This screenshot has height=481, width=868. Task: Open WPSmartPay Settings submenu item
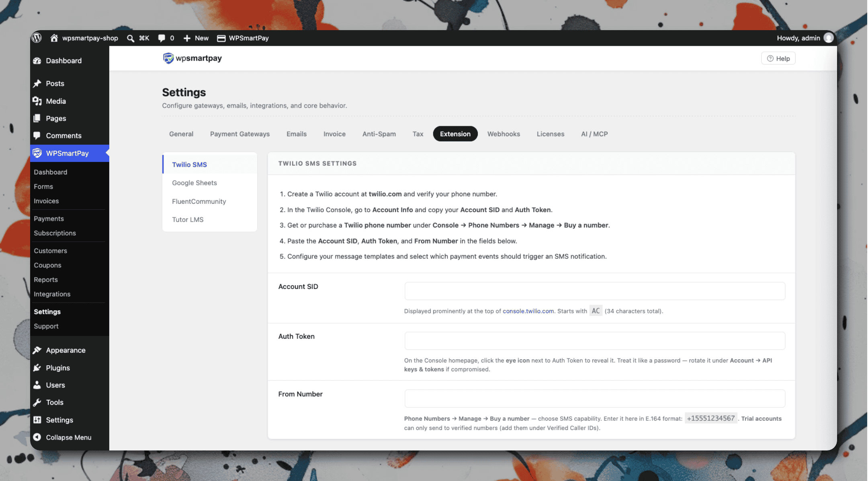click(x=47, y=312)
